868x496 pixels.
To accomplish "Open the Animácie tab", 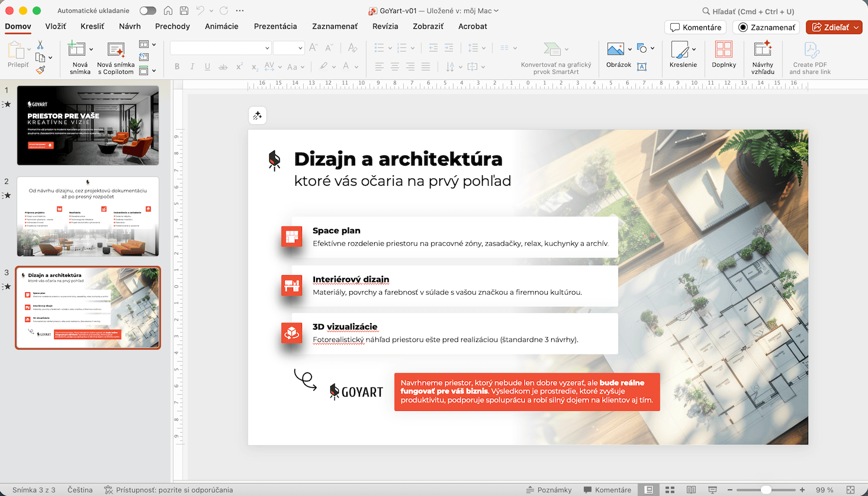I will [221, 26].
